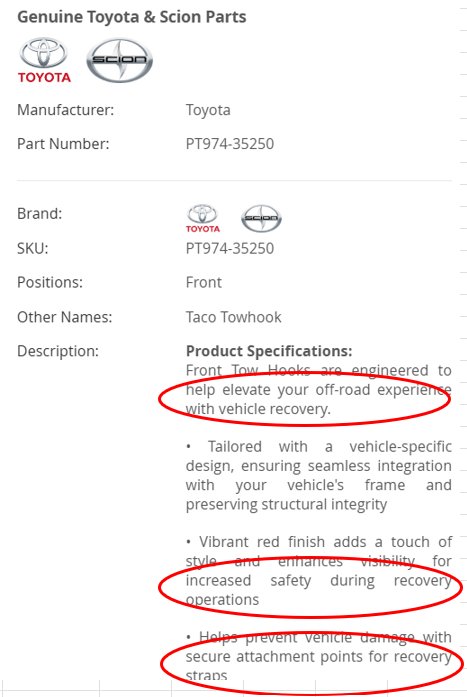
Task: Click the small Scion logo in the Brand row
Action: pos(261,218)
